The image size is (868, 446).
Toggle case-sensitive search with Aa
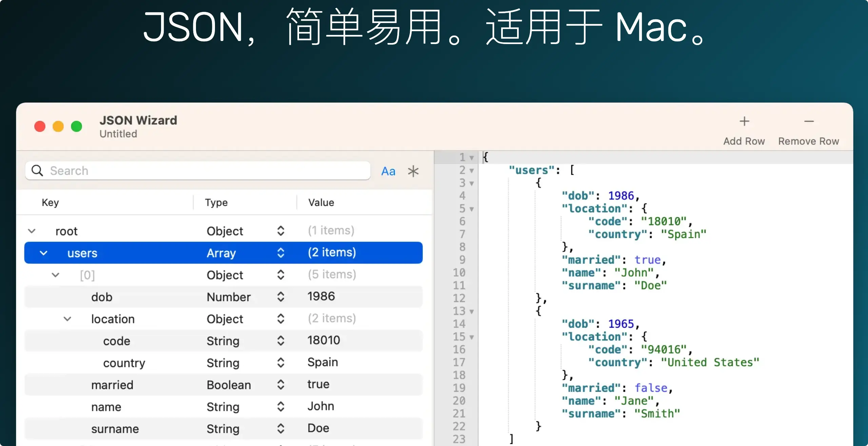click(388, 171)
